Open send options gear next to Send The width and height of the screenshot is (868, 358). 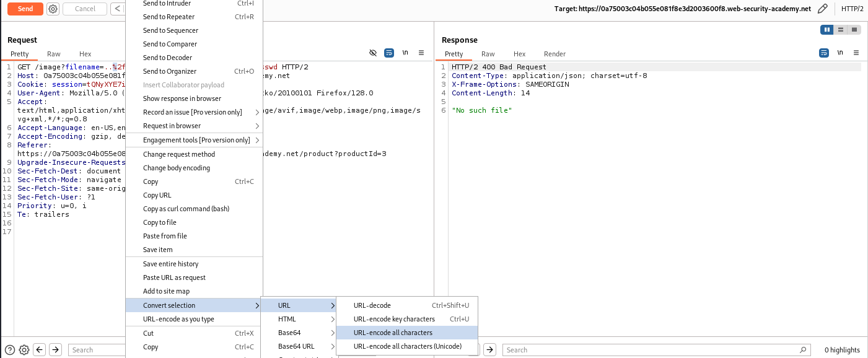[53, 9]
